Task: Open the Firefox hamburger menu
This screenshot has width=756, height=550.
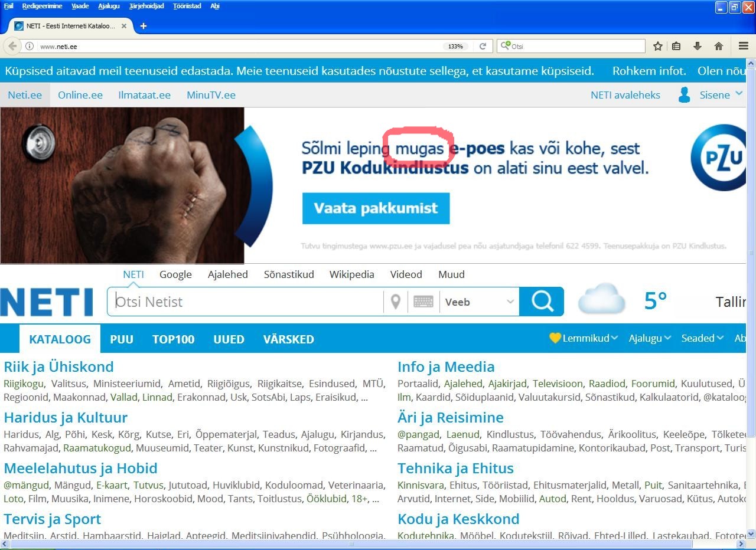Action: click(744, 46)
